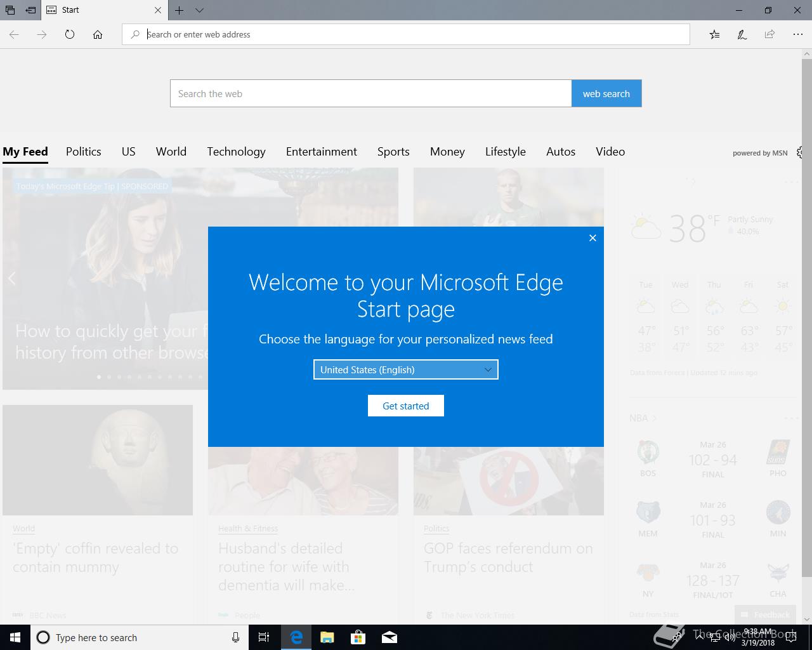This screenshot has width=812, height=650.
Task: Open the tabs you've set aside icon
Action: click(x=10, y=10)
